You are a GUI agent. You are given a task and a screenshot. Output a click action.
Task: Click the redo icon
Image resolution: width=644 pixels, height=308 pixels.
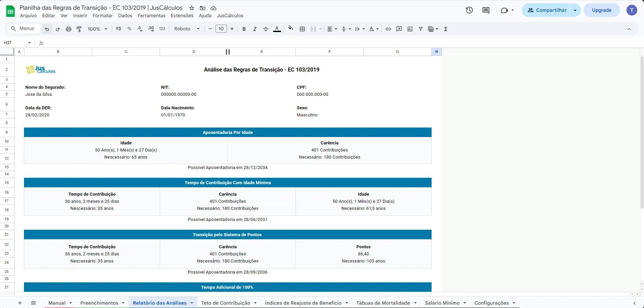pyautogui.click(x=58, y=29)
